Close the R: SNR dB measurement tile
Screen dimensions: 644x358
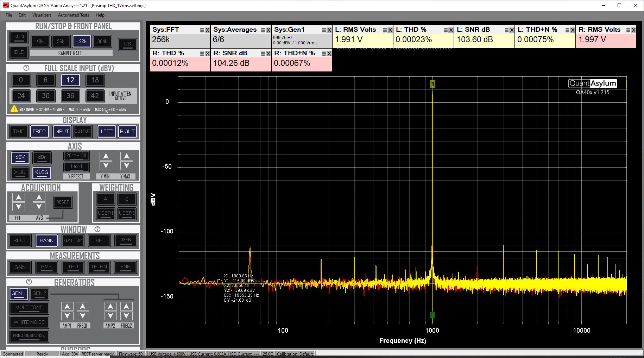point(268,54)
